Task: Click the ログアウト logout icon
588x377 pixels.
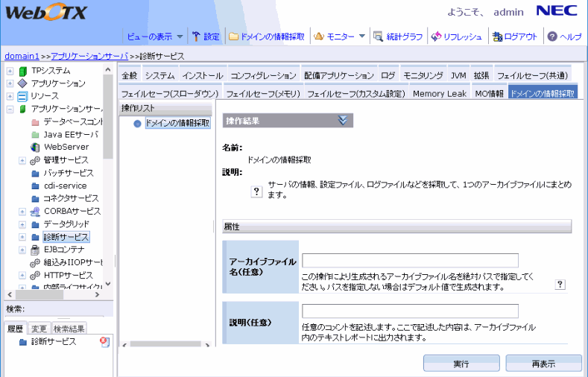Action: pyautogui.click(x=497, y=37)
